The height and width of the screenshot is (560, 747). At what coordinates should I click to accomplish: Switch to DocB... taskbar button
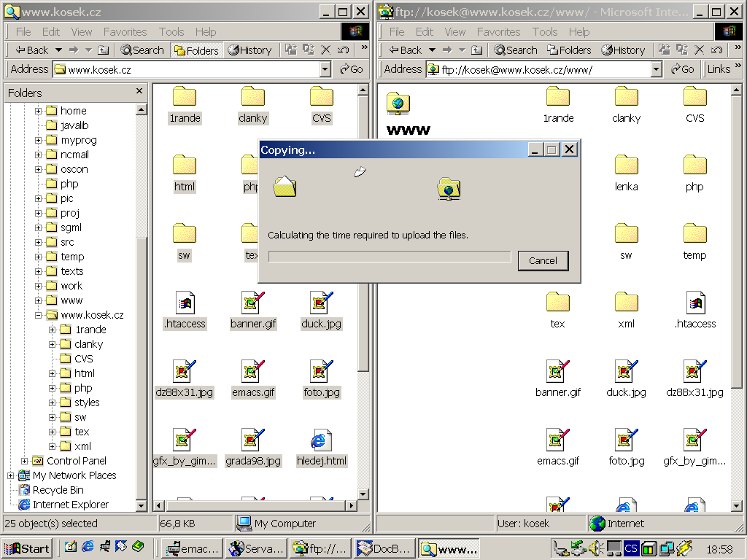pos(384,549)
